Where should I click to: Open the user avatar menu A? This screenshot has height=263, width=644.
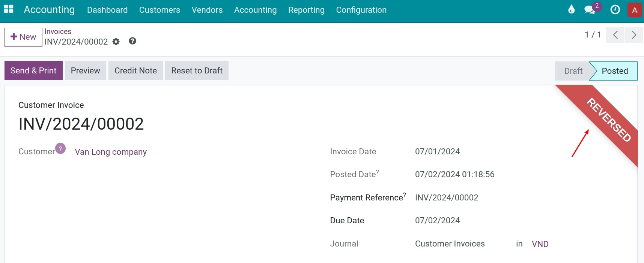pyautogui.click(x=635, y=10)
